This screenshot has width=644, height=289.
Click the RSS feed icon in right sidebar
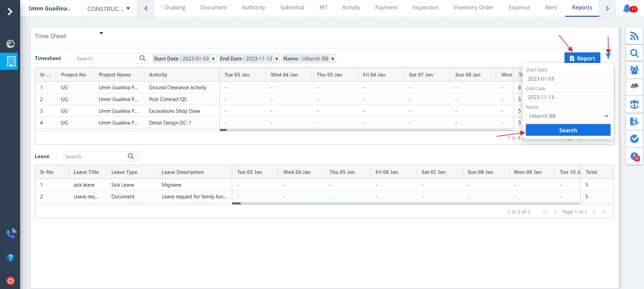click(x=634, y=36)
